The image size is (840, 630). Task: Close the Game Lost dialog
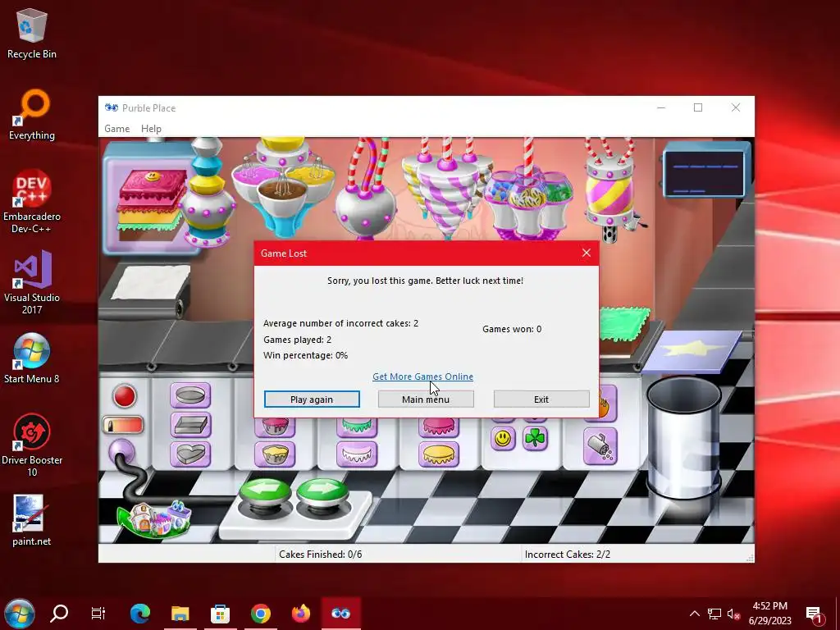pyautogui.click(x=587, y=253)
